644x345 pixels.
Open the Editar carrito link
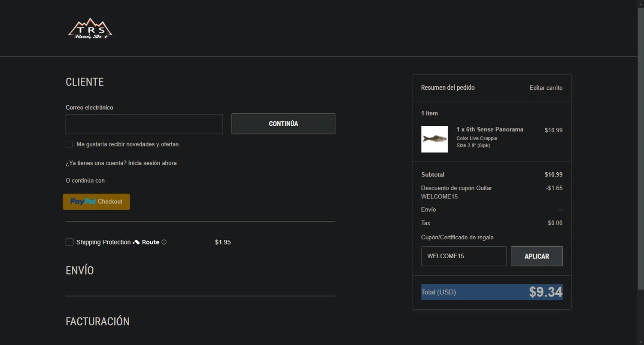tap(546, 88)
